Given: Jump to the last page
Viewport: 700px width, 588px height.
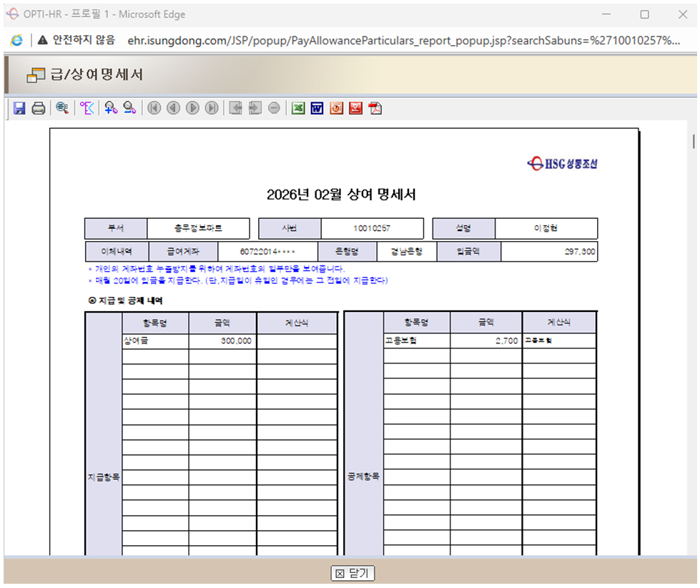Looking at the screenshot, I should click(210, 108).
